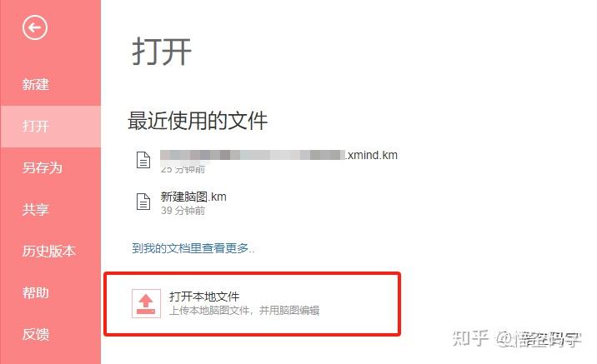The width and height of the screenshot is (597, 364).
Task: Go to 历史版本 in the sidebar
Action: 50,251
